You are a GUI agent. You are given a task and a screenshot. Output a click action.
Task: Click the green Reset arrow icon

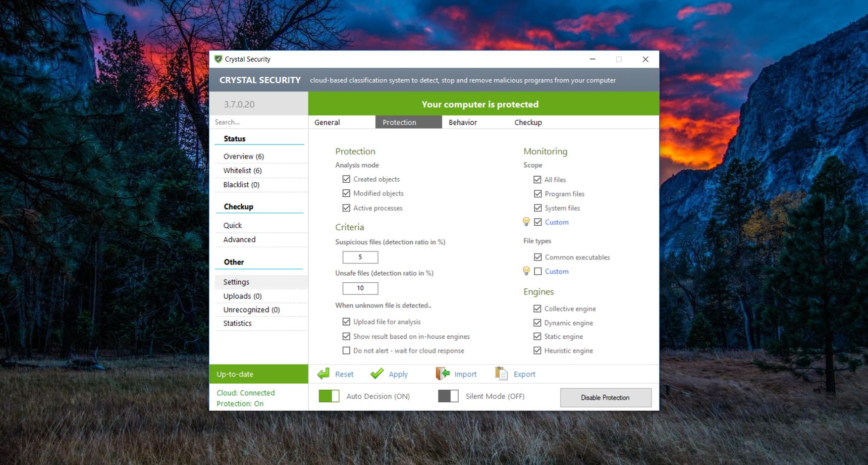coord(323,374)
